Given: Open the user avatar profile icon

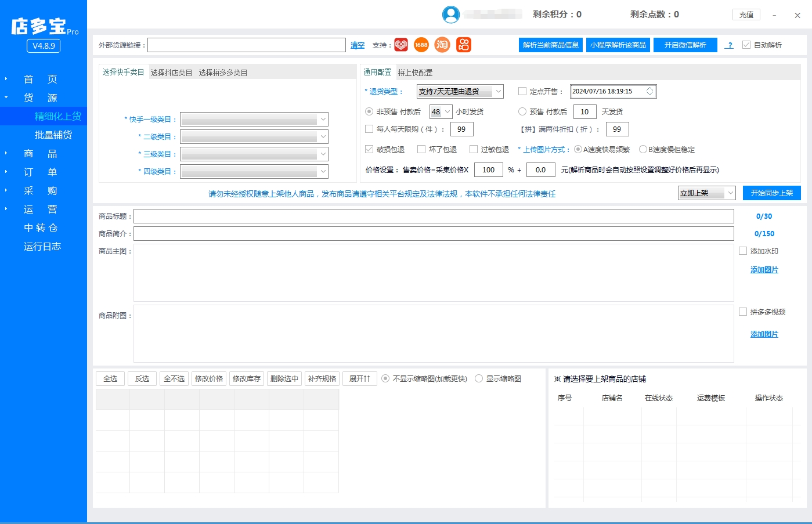Looking at the screenshot, I should (x=451, y=15).
